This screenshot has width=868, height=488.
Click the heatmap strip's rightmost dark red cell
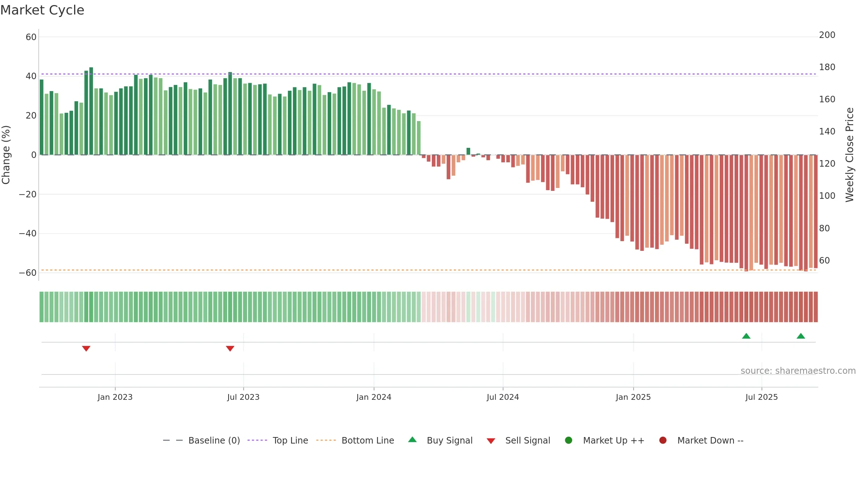(816, 307)
